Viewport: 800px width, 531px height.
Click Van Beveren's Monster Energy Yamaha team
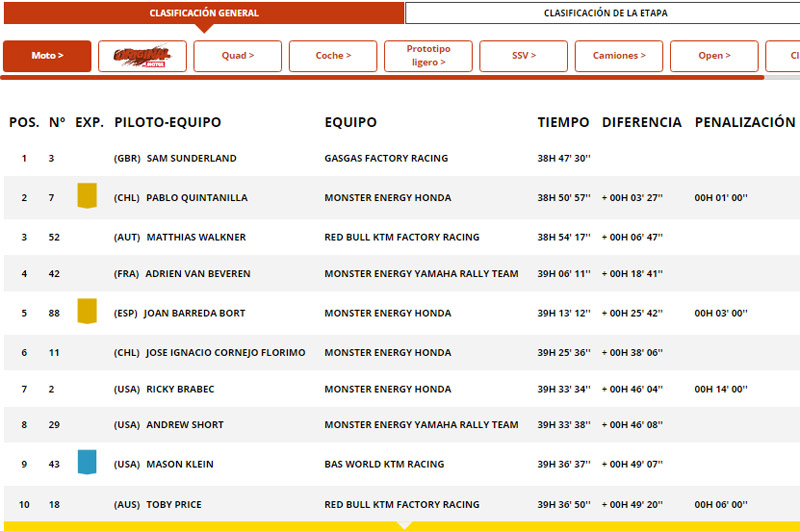pyautogui.click(x=421, y=273)
